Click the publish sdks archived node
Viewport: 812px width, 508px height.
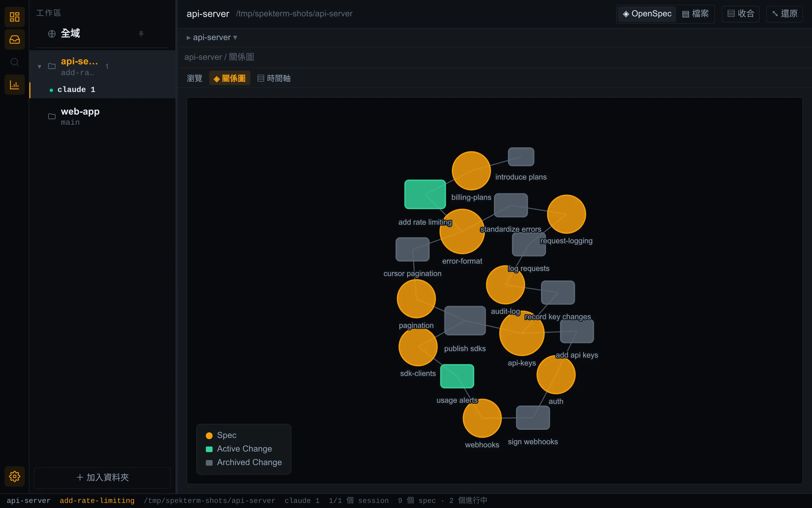click(465, 321)
